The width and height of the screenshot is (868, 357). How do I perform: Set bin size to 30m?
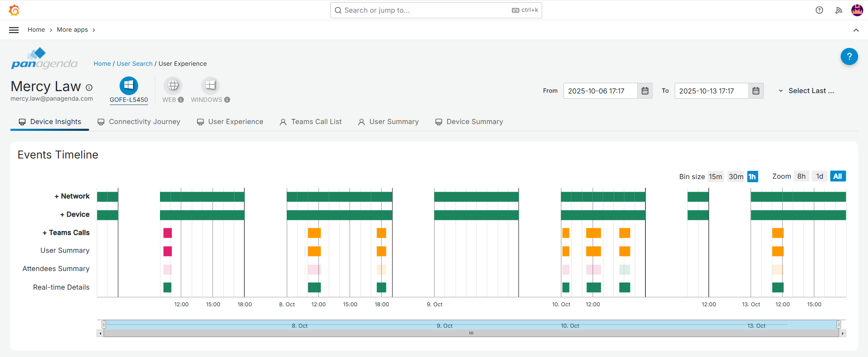pyautogui.click(x=736, y=177)
